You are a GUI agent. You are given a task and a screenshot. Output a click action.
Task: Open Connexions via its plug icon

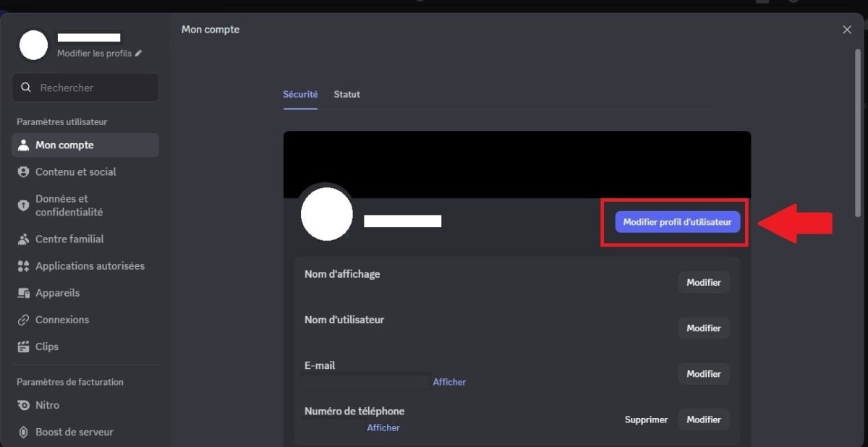click(x=24, y=320)
